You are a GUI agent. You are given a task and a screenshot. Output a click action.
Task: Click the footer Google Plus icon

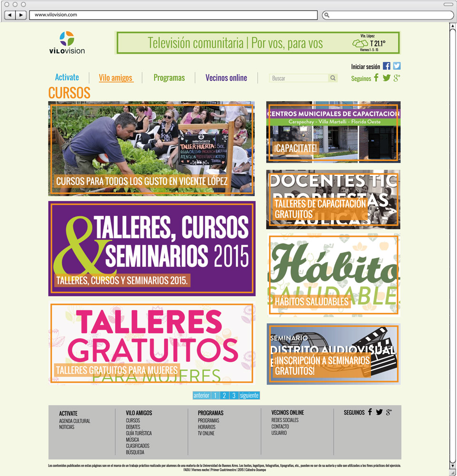tap(389, 412)
